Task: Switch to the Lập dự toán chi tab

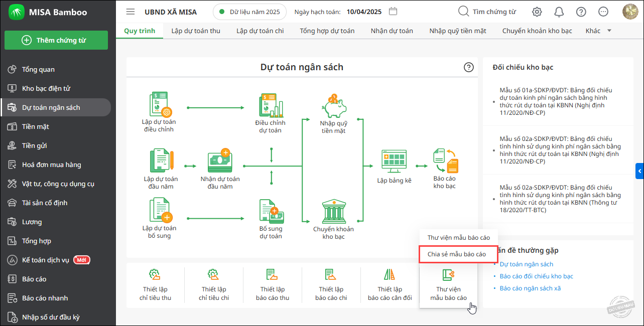Action: 260,31
